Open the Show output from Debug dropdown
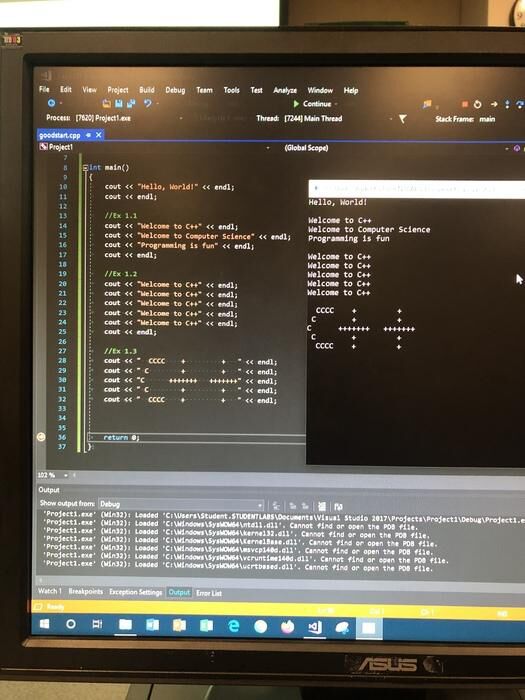Viewport: 525px width, 700px height. click(x=181, y=504)
